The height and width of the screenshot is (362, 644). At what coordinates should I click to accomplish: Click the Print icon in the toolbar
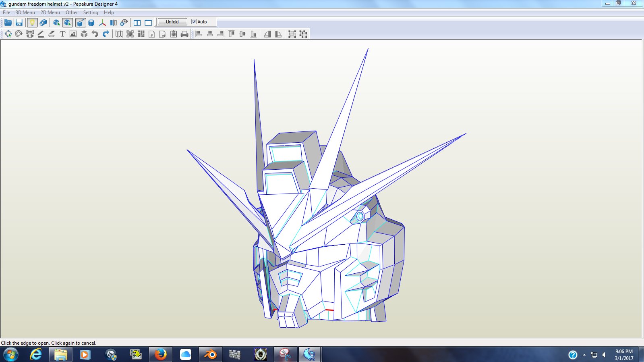[x=184, y=34]
